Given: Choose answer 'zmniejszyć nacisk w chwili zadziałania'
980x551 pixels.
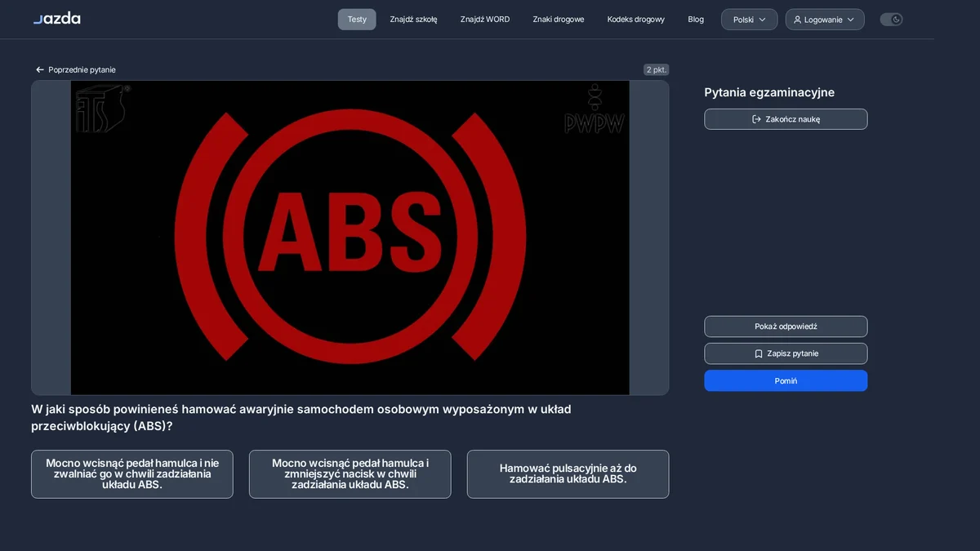Looking at the screenshot, I should click(x=350, y=474).
